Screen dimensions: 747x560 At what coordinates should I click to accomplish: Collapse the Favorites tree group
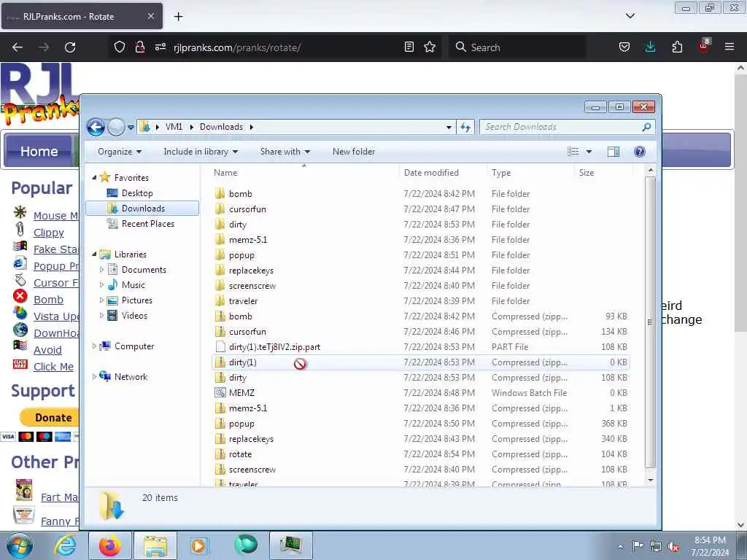coord(94,178)
